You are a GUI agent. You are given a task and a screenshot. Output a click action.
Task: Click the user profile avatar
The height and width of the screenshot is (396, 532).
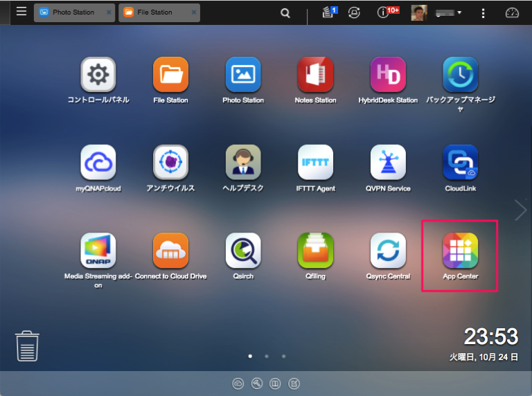[x=419, y=12]
